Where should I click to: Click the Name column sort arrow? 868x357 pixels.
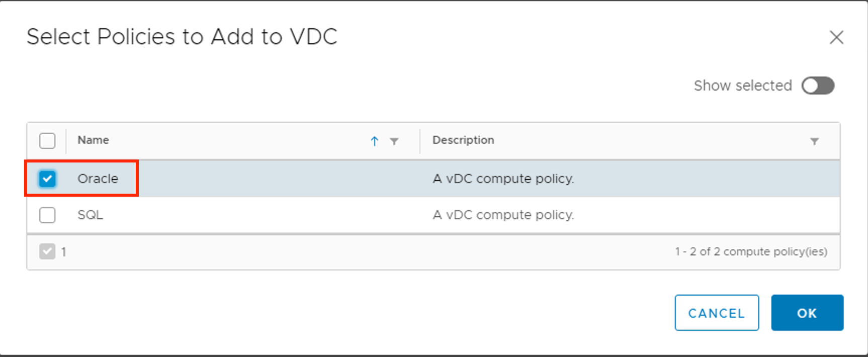(x=374, y=141)
